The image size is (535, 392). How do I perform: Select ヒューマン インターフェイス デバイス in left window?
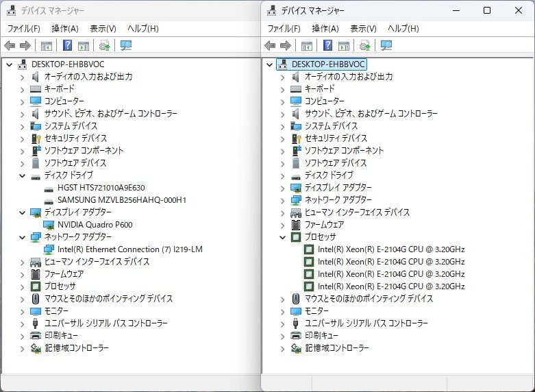pos(97,262)
